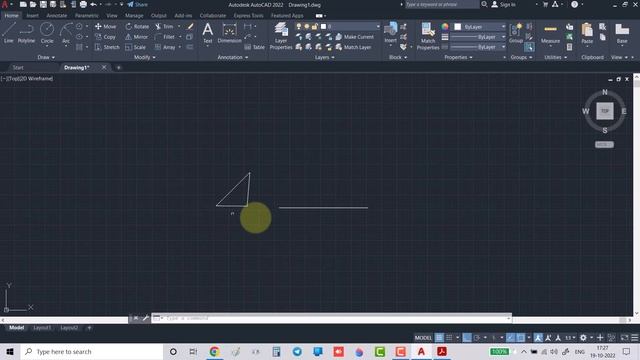Click Match Layer button
Screen dimensions: 640x360
coord(353,47)
